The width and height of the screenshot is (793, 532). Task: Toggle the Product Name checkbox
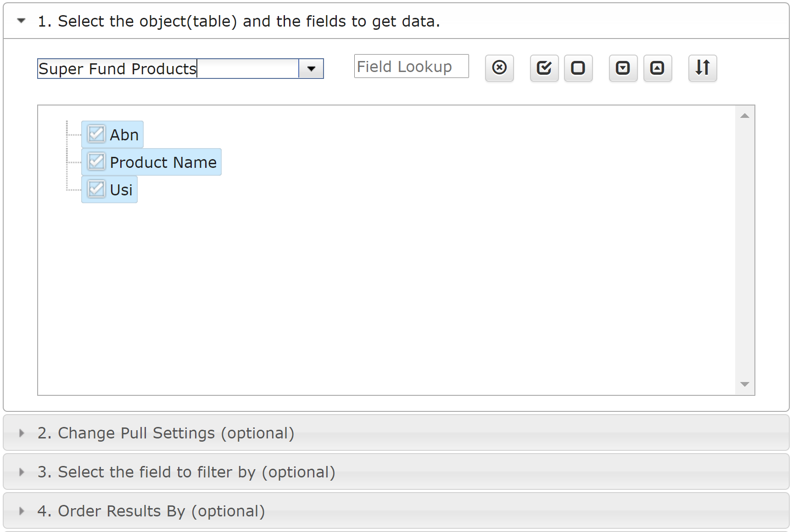coord(96,162)
